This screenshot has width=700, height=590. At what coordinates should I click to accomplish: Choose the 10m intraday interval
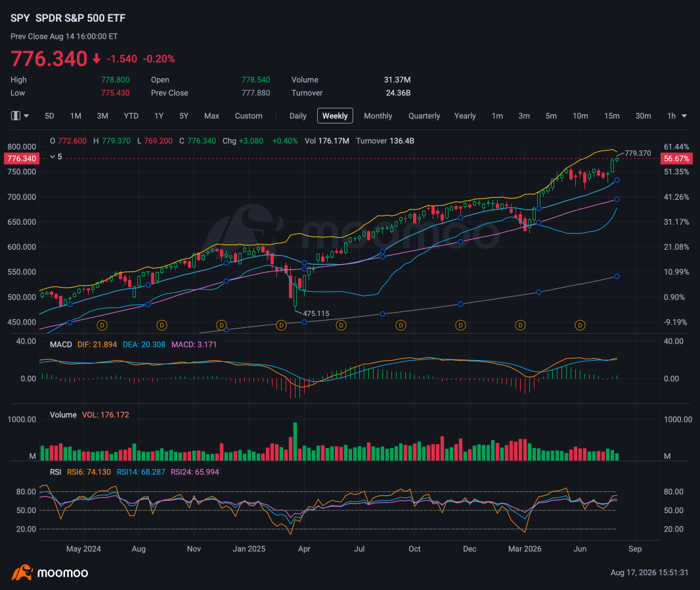click(580, 116)
